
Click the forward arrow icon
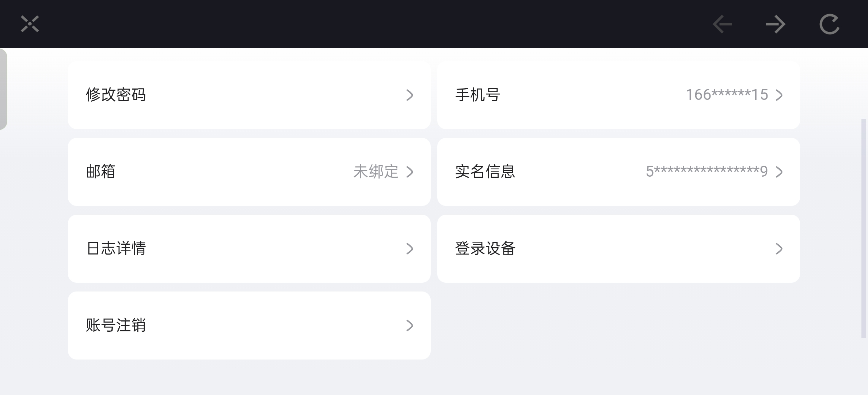(x=776, y=25)
